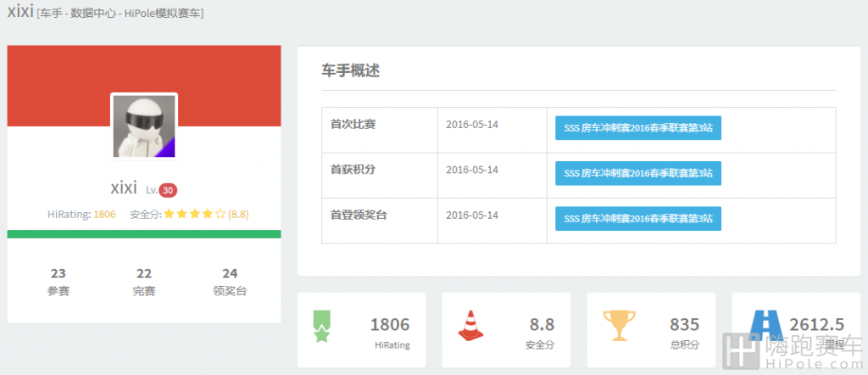Image resolution: width=868 pixels, height=375 pixels.
Task: Click the 首登领奖台 row label
Action: click(359, 215)
